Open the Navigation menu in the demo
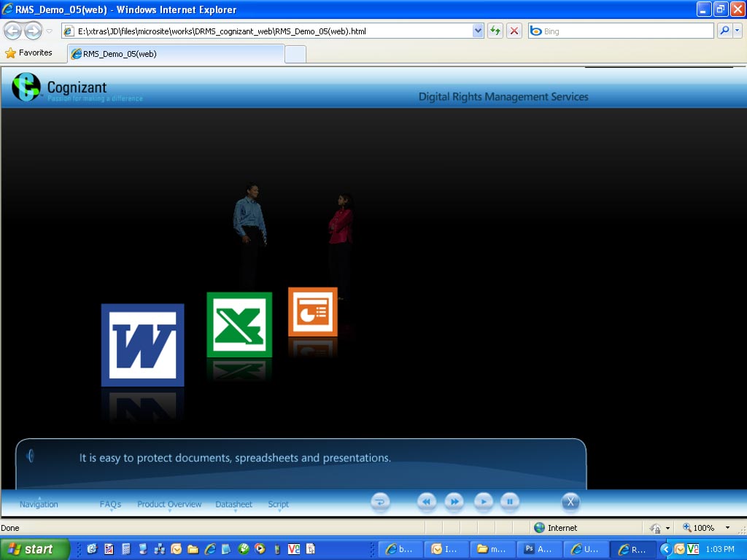The width and height of the screenshot is (747, 560). [39, 504]
